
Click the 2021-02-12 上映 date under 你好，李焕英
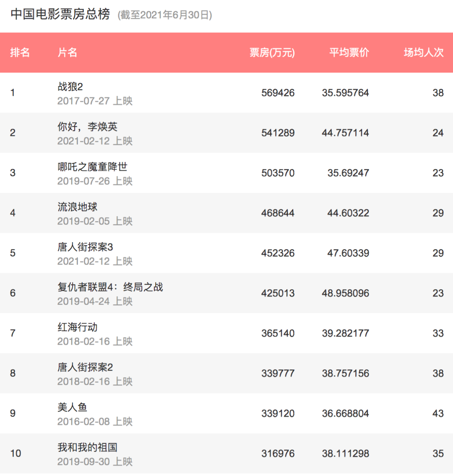pyautogui.click(x=95, y=141)
